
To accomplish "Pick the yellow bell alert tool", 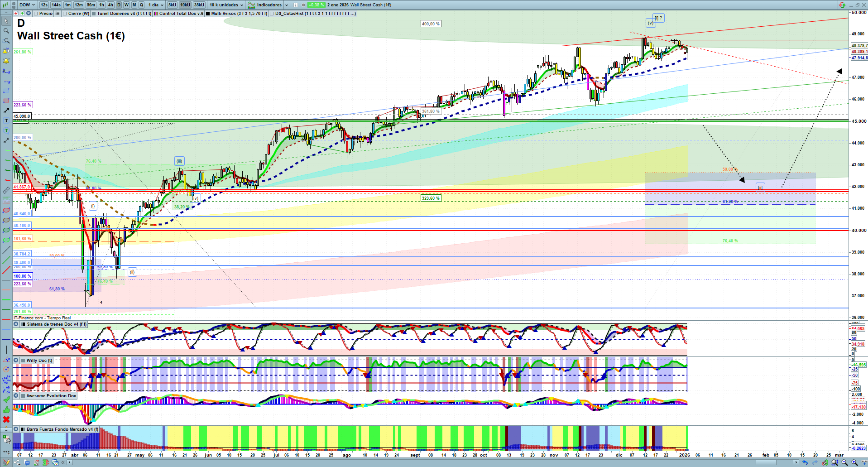I will tap(6, 61).
